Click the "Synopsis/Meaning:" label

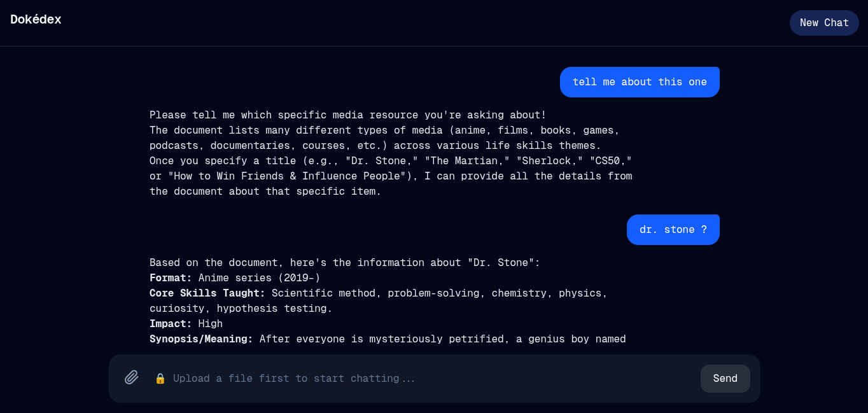(201, 339)
